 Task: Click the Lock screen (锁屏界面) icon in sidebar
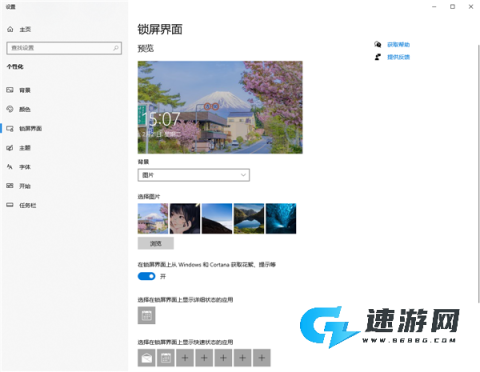[x=10, y=128]
